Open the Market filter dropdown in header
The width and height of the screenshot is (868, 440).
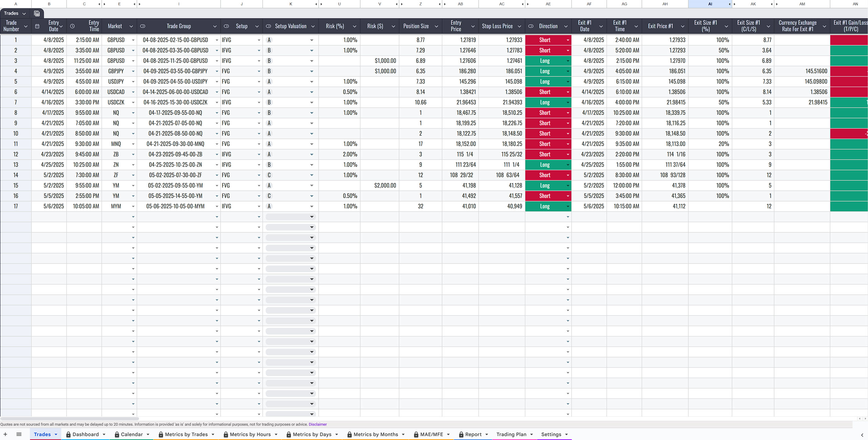[131, 26]
